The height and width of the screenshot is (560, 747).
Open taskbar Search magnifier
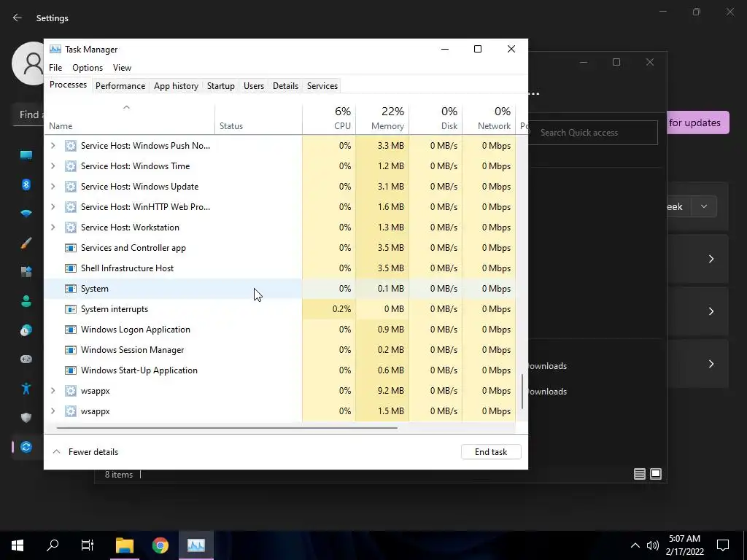[53, 545]
